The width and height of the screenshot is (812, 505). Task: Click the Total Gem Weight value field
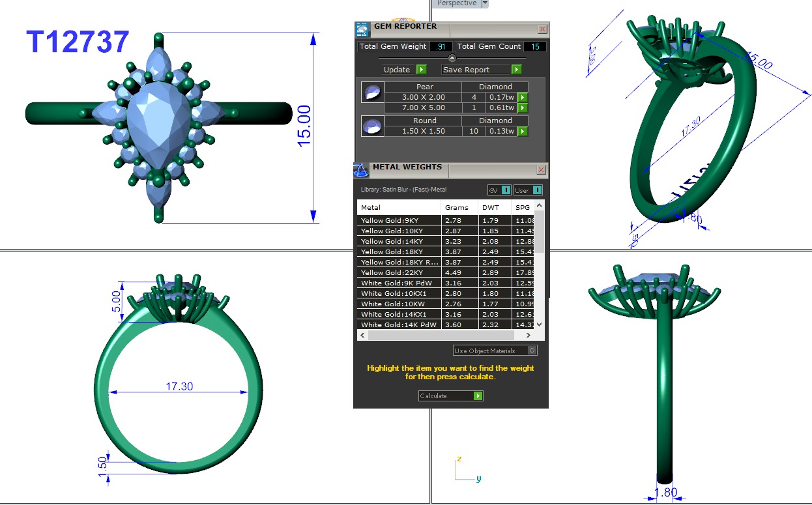pyautogui.click(x=441, y=47)
